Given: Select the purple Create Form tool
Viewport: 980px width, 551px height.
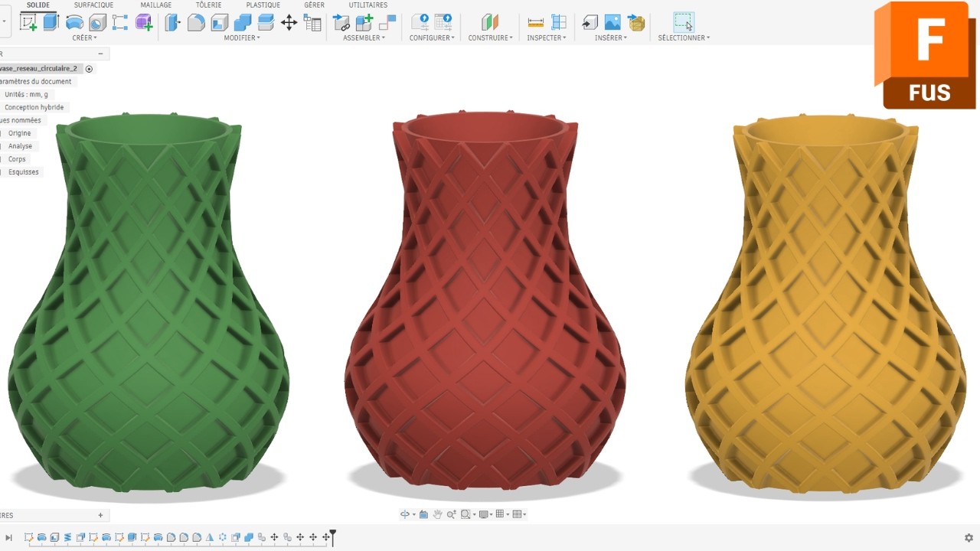Looking at the screenshot, I should tap(143, 22).
